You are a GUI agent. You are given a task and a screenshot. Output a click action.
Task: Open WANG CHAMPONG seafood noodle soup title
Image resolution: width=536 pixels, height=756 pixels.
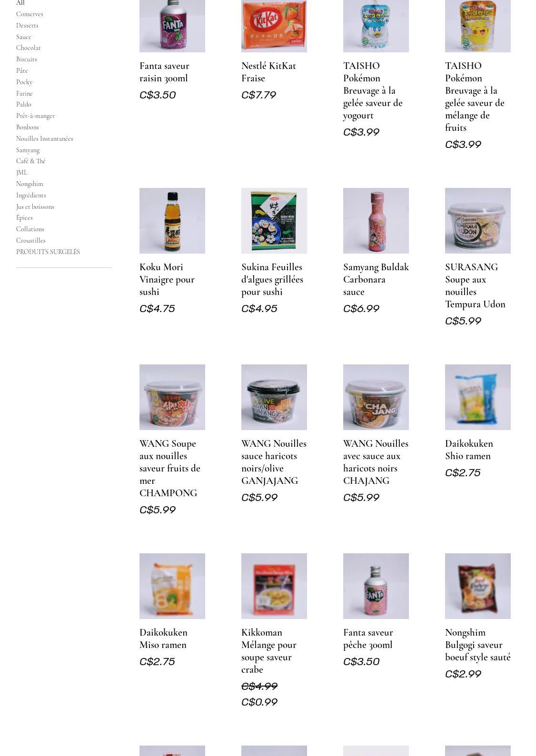[170, 468]
